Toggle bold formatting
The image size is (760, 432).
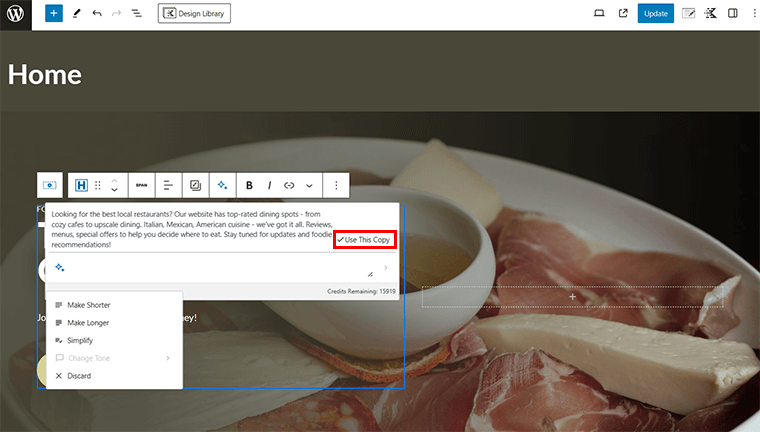pyautogui.click(x=249, y=185)
